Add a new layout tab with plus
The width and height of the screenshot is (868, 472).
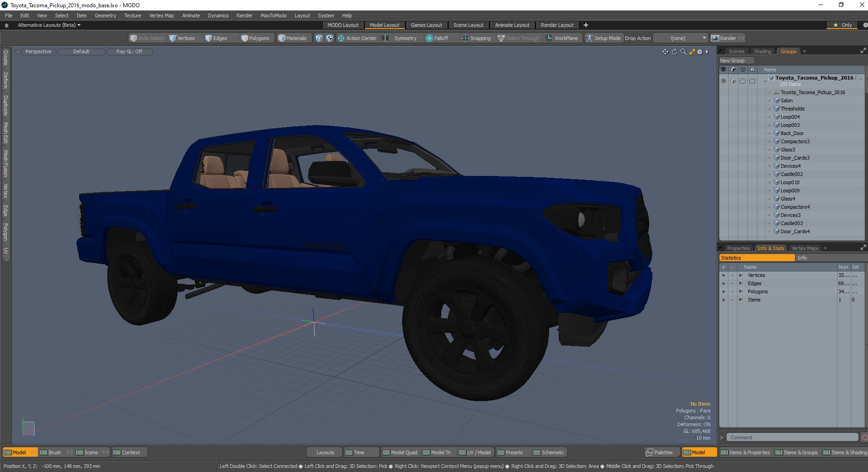586,25
